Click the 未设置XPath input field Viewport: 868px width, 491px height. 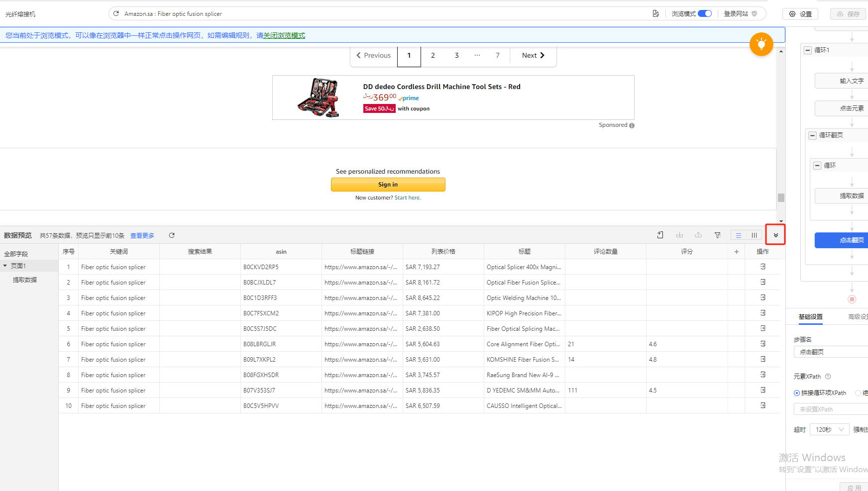[x=831, y=409]
